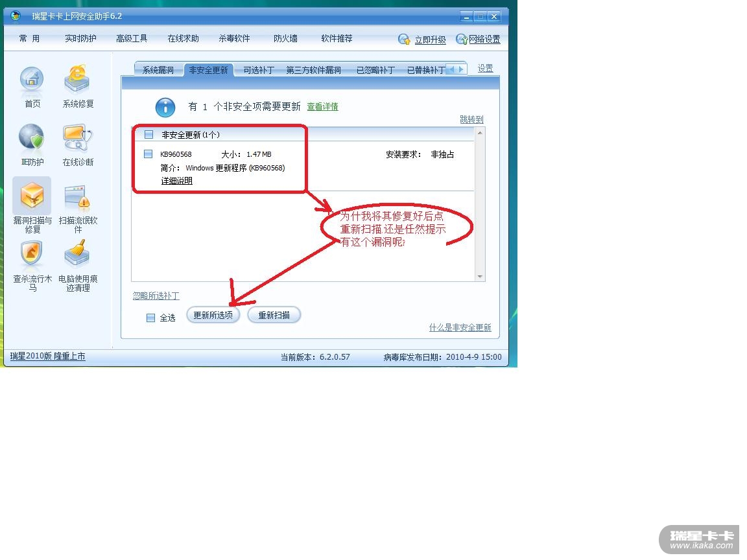Open the 详细说明 link for KB960568
Screen dimensions: 747x560
coord(177,181)
